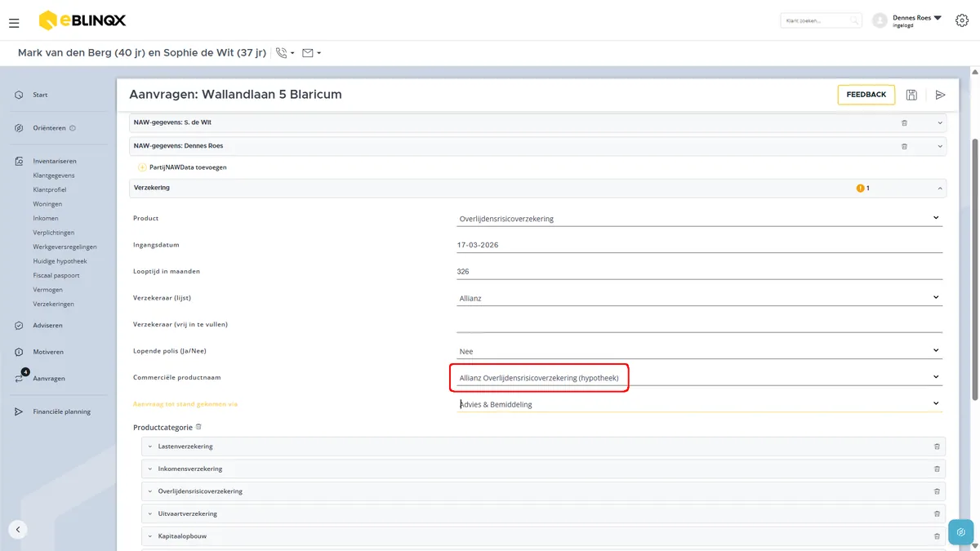Remove the Inkomensverzekering row via trash icon
This screenshot has height=551, width=980.
point(937,469)
